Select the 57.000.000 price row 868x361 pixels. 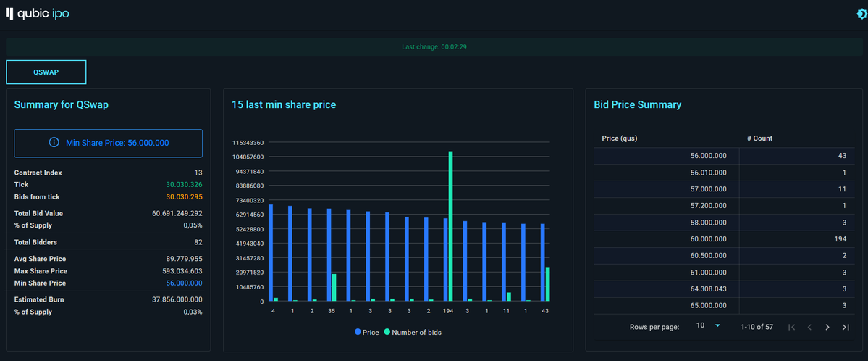pyautogui.click(x=723, y=189)
